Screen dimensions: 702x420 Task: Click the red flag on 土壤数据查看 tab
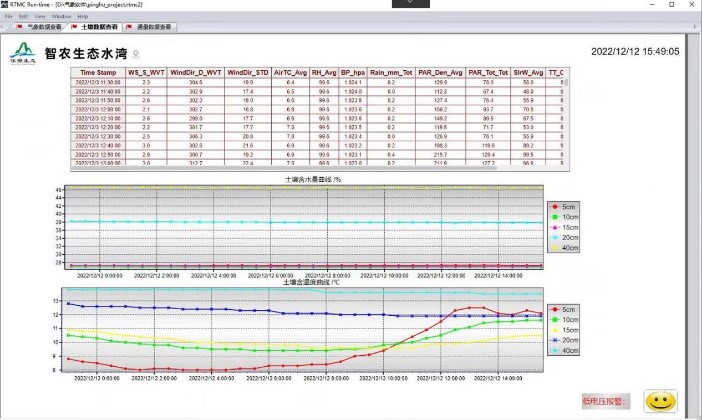[74, 27]
